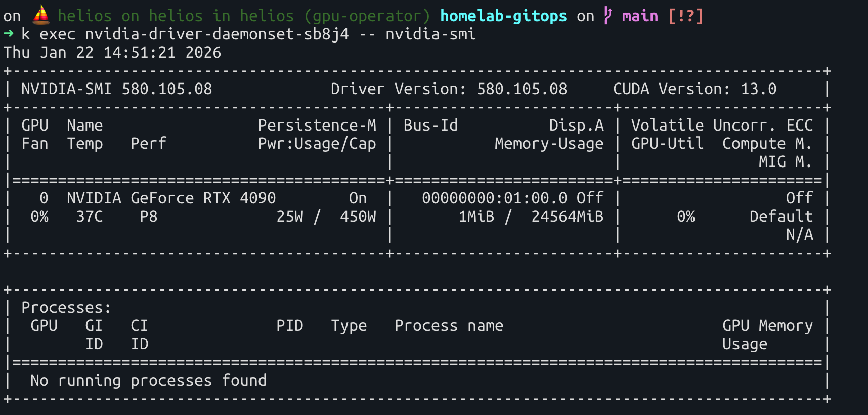Click the sailboat Kubernetes context icon
This screenshot has width=868, height=415.
(x=41, y=15)
